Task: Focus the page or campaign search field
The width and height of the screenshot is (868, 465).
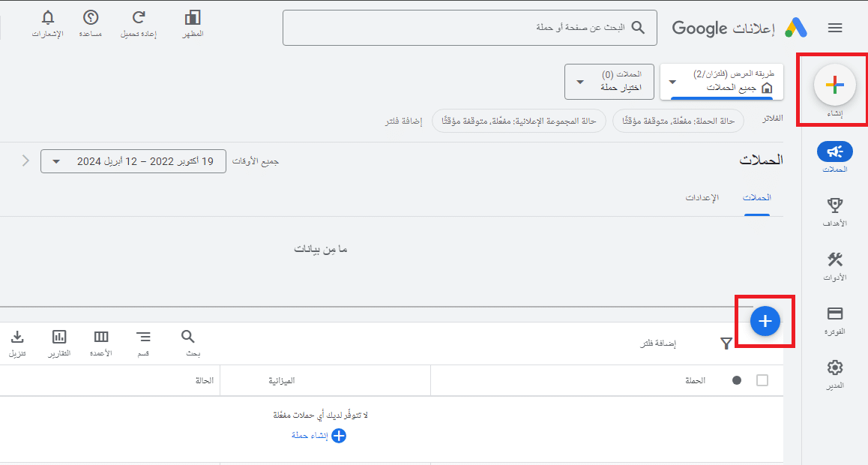Action: click(469, 27)
